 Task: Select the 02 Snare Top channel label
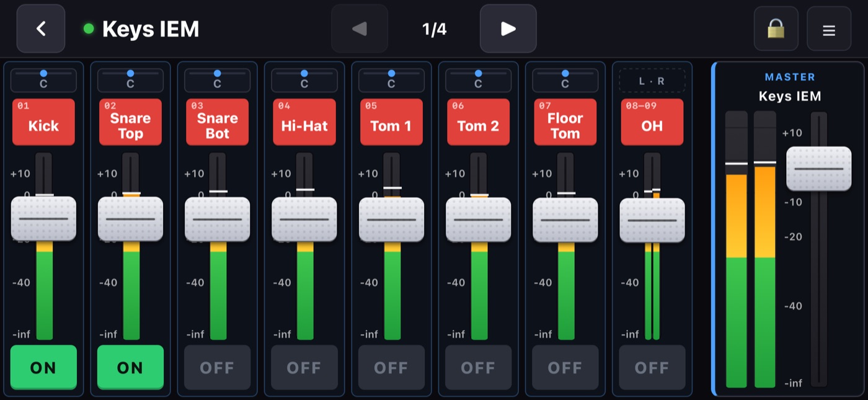point(130,122)
